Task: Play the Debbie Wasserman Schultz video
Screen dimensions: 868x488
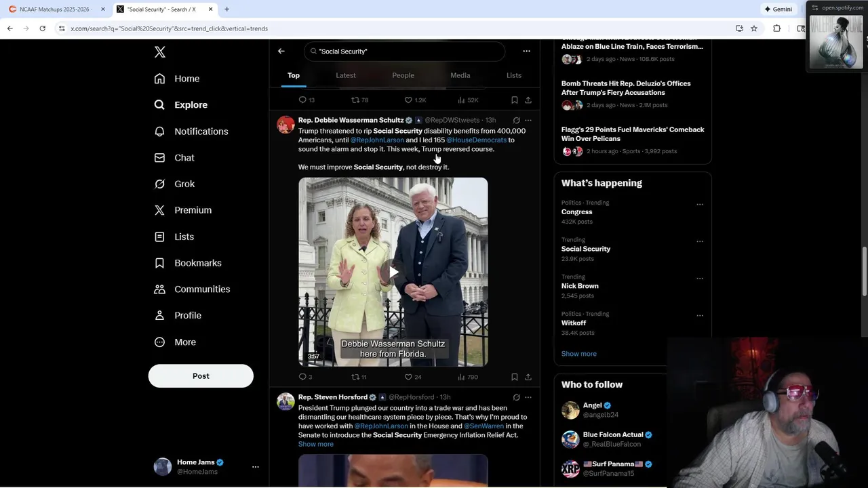Action: (x=393, y=272)
